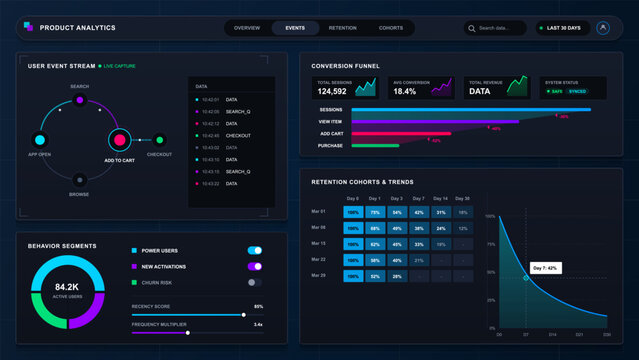Click the Avg Conversion 18.4% card
This screenshot has width=639, height=360.
(x=421, y=88)
